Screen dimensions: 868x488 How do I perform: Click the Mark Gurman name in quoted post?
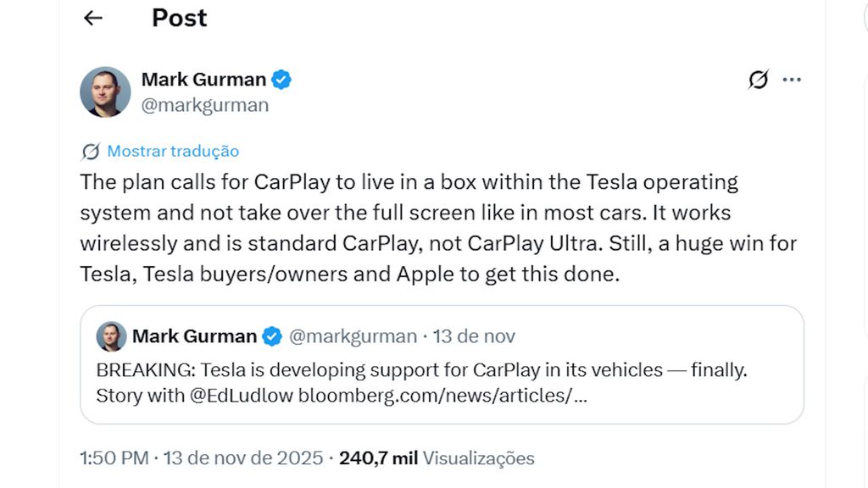[194, 336]
